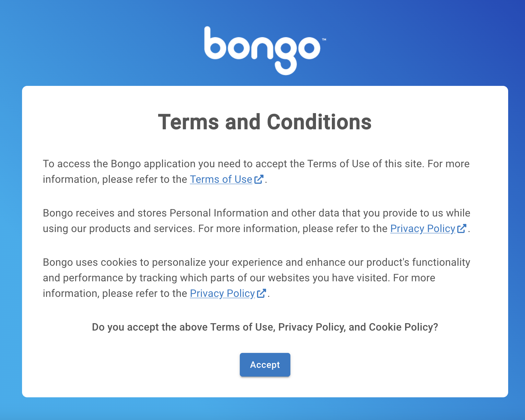Open Privacy Policy link in the cookies paragraph
This screenshot has width=525, height=420.
point(222,293)
